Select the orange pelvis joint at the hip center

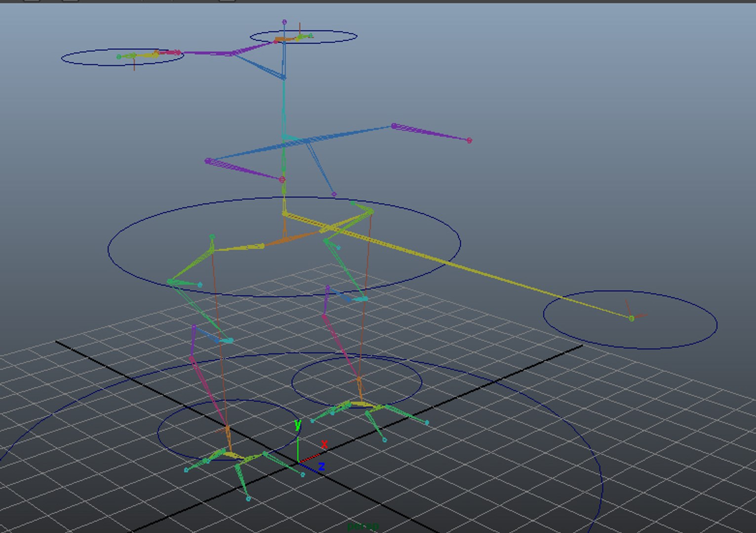285,240
